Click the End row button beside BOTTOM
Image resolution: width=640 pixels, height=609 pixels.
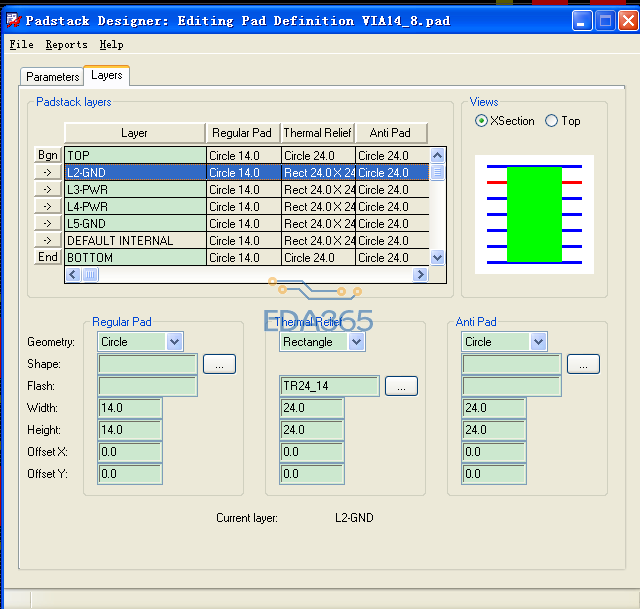point(48,257)
